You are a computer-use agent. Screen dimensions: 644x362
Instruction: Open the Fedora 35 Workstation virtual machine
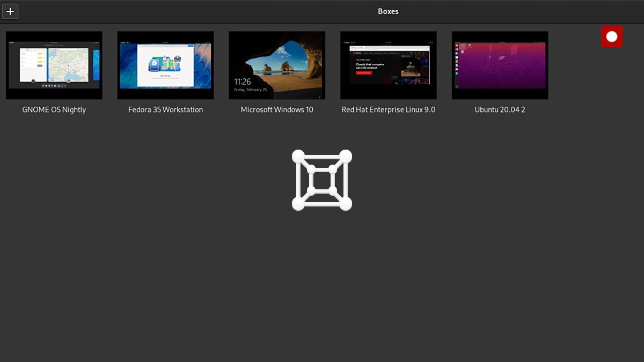tap(165, 65)
